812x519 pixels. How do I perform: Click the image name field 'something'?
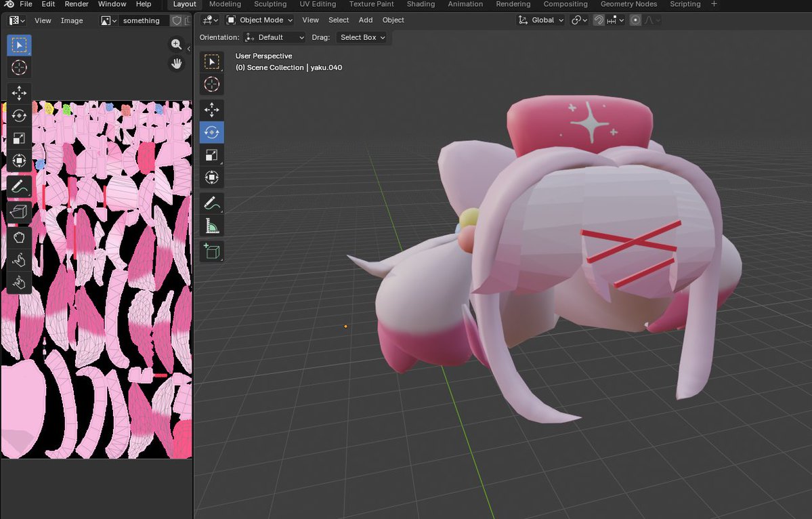click(143, 21)
